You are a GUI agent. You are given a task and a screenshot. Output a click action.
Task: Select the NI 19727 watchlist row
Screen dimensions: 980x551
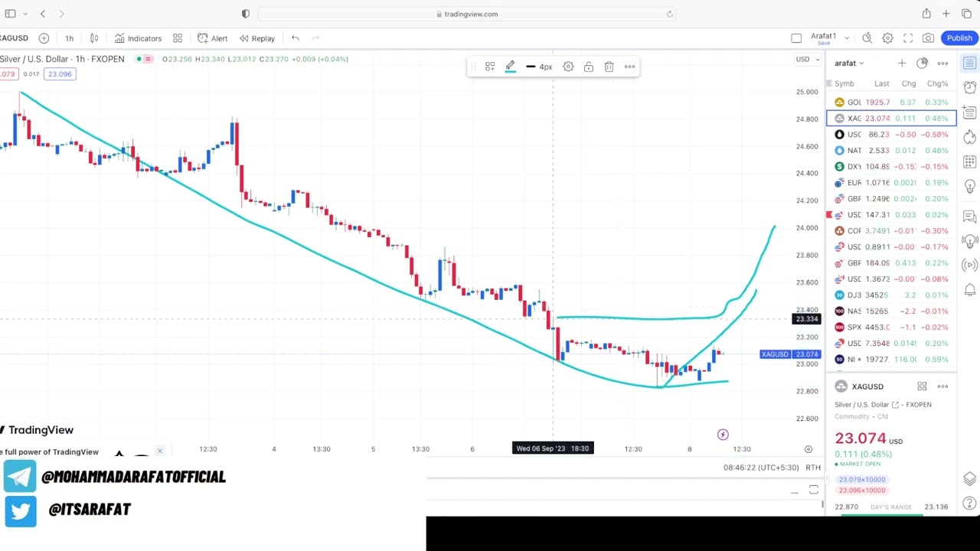click(891, 359)
